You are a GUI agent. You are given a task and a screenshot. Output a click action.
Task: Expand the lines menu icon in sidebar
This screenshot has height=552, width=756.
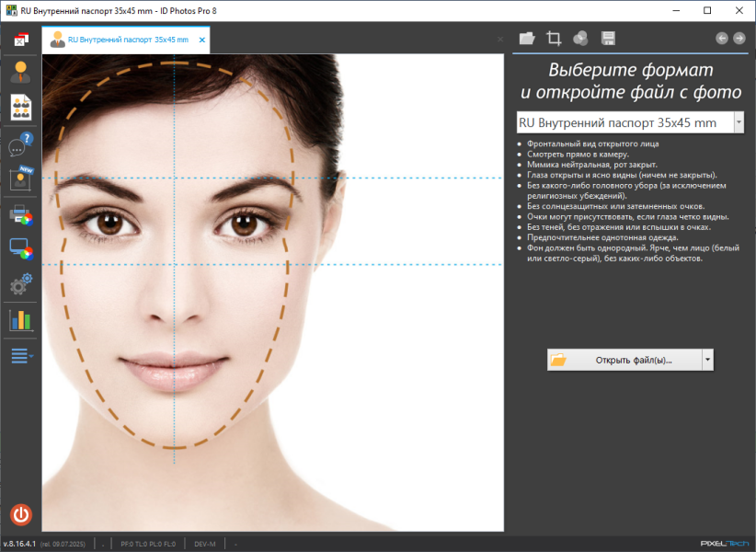click(22, 356)
